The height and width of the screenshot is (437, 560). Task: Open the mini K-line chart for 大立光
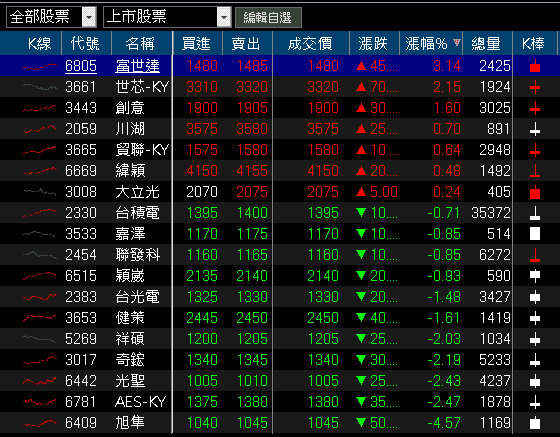coord(39,192)
